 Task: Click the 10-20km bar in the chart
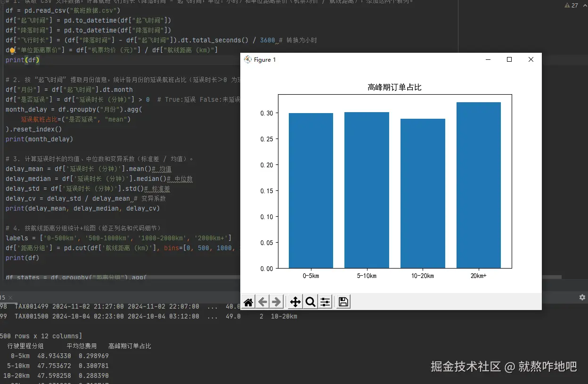click(x=423, y=193)
